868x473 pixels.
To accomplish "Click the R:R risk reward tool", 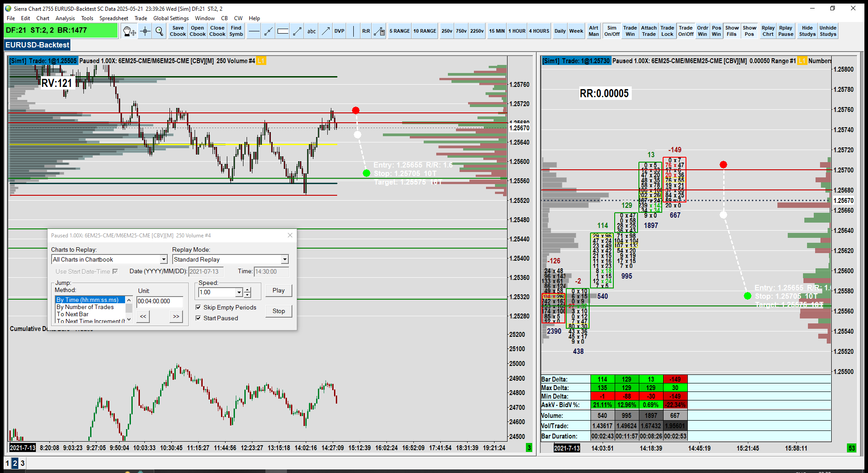I will click(366, 31).
